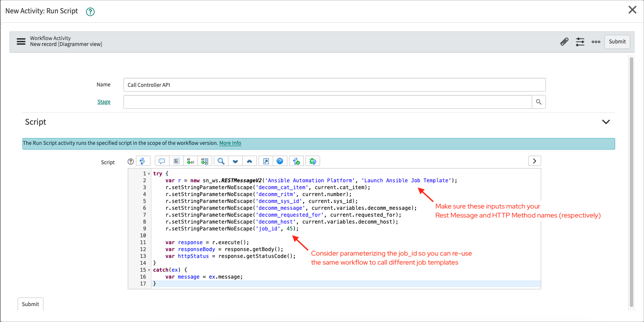Click 'Ansible Automation Platform' string in code

(311, 181)
